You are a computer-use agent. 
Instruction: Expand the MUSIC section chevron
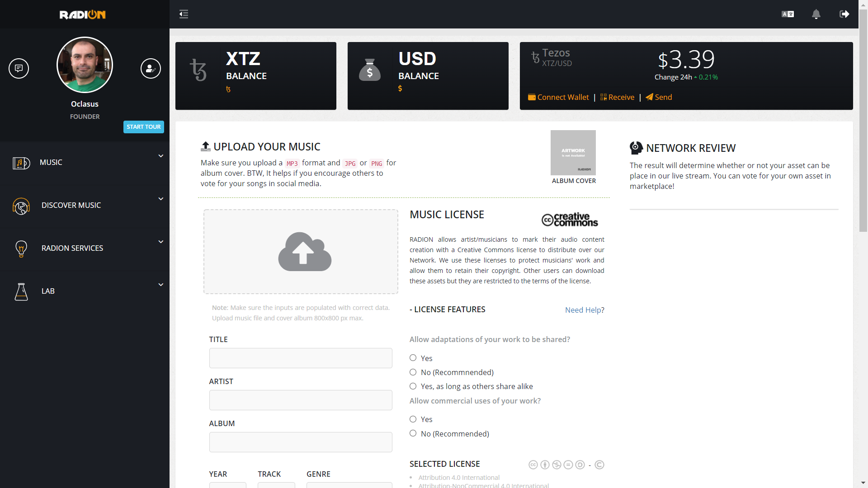161,155
